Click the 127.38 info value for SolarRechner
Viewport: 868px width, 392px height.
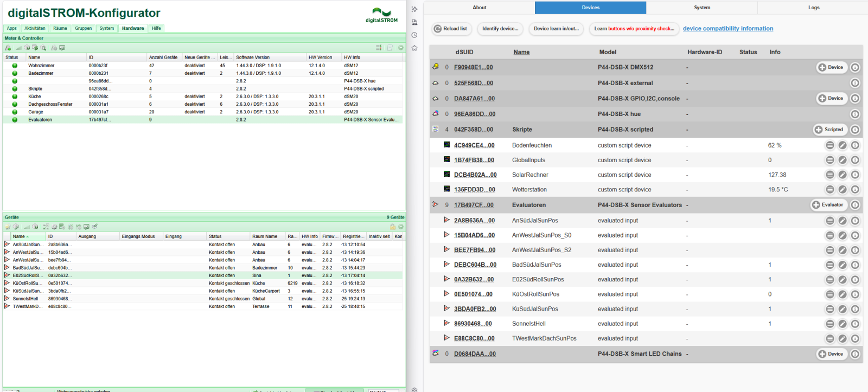(777, 175)
